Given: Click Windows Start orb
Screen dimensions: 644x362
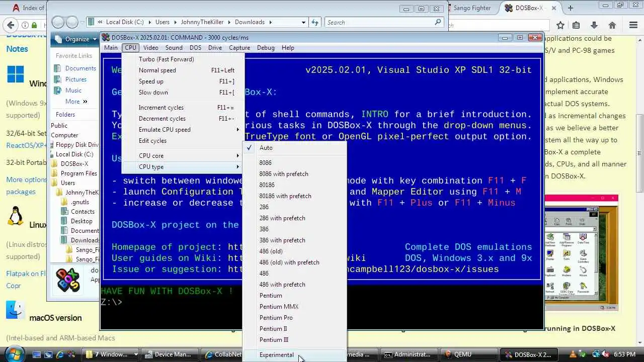Looking at the screenshot, I should (x=14, y=353).
